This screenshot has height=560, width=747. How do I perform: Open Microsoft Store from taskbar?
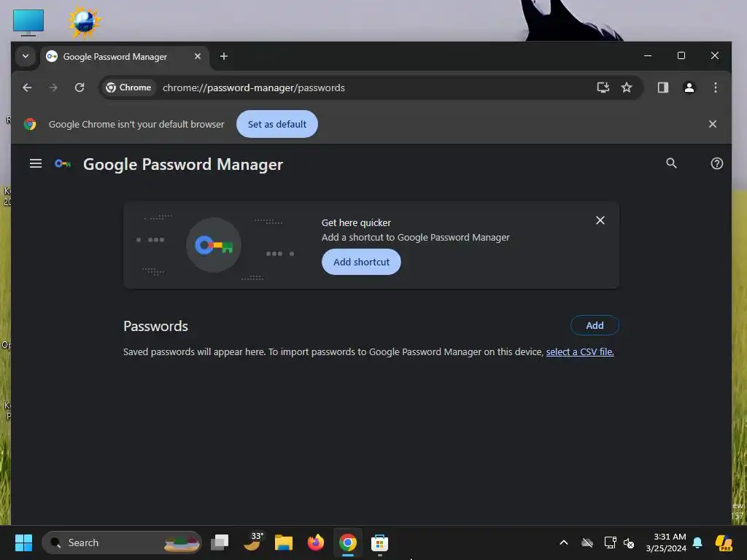coord(379,542)
